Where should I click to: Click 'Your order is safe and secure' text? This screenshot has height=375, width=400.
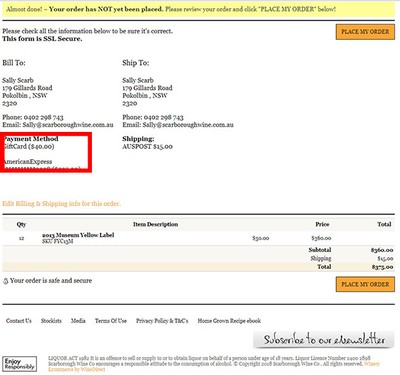click(51, 281)
